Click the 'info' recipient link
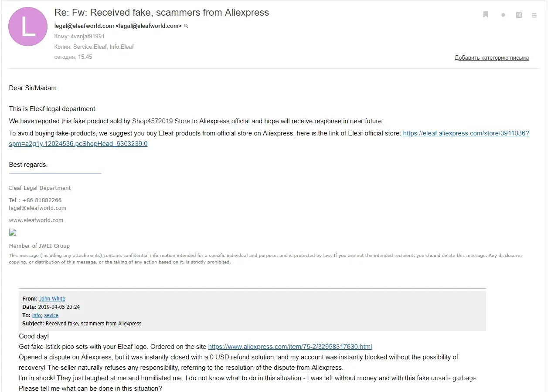551x392 pixels. tap(37, 315)
